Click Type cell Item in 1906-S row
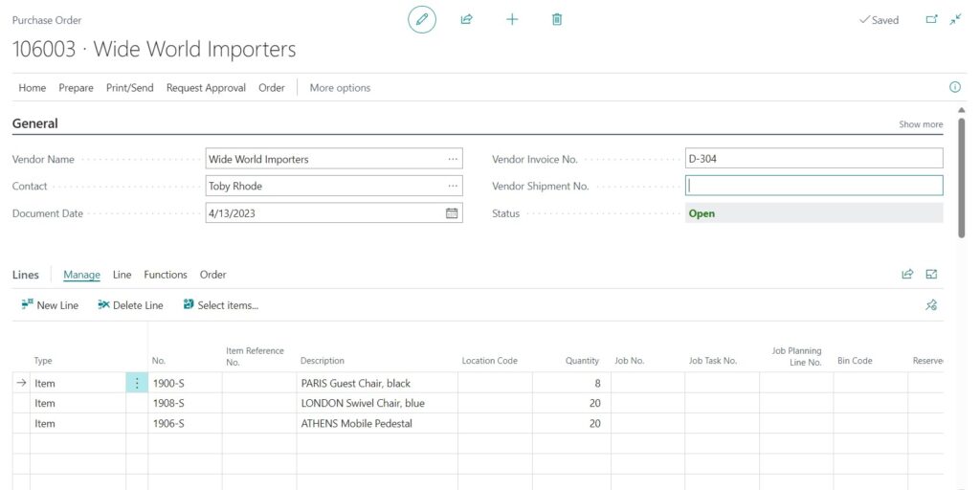This screenshot has width=980, height=490. click(78, 423)
